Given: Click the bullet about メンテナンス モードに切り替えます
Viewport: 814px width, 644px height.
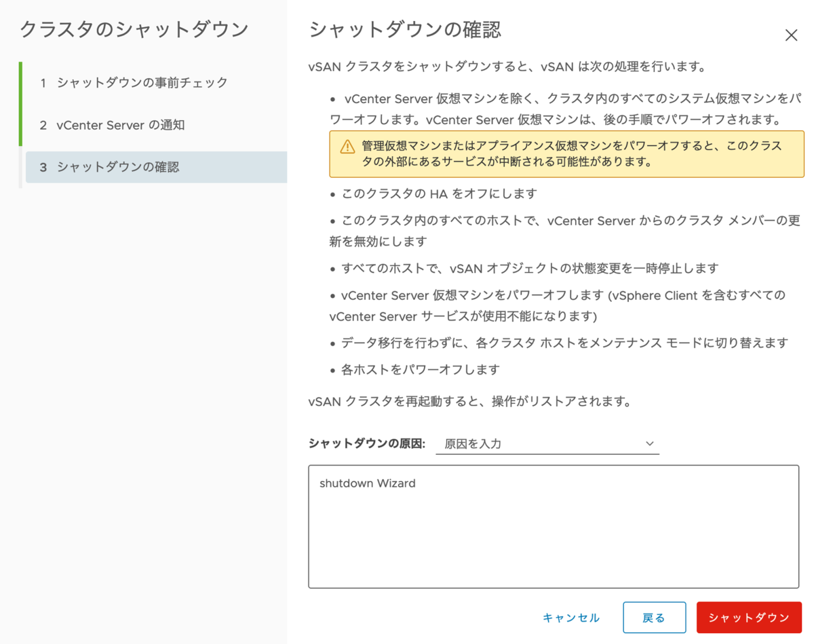Looking at the screenshot, I should [x=559, y=343].
